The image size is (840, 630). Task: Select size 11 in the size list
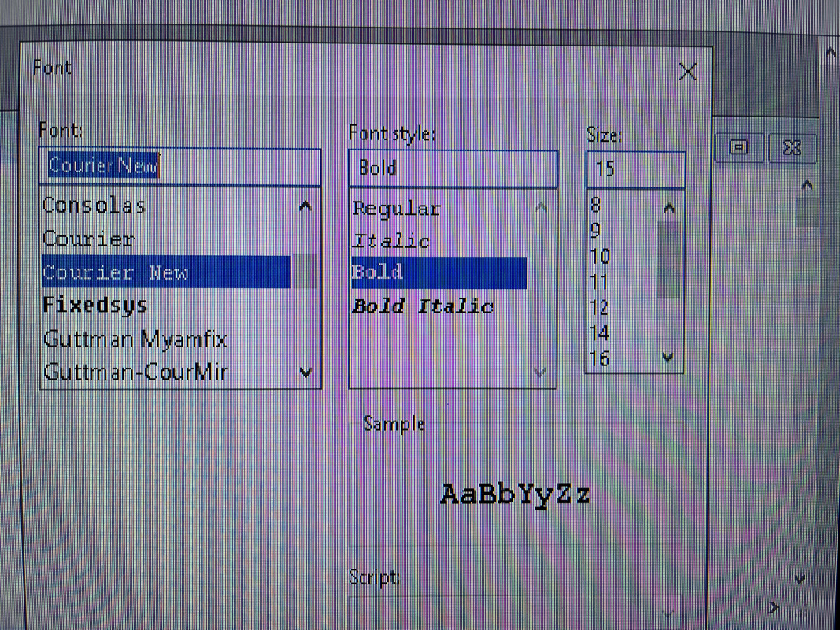621,283
